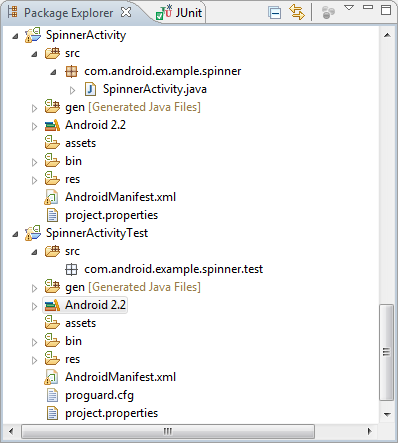
Task: Close the Package Explorer view tab
Action: click(126, 12)
